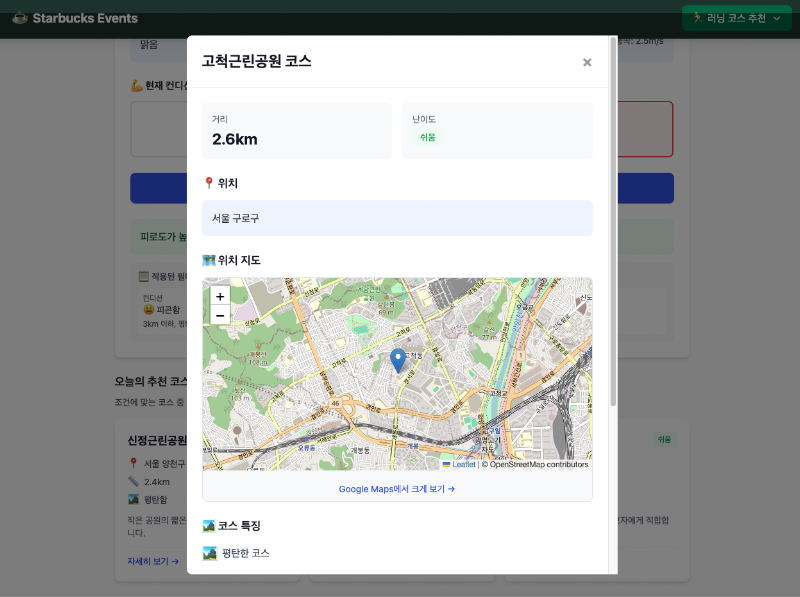800x597 pixels.
Task: Click the landscape icon beside 코스 특징
Action: tap(208, 526)
